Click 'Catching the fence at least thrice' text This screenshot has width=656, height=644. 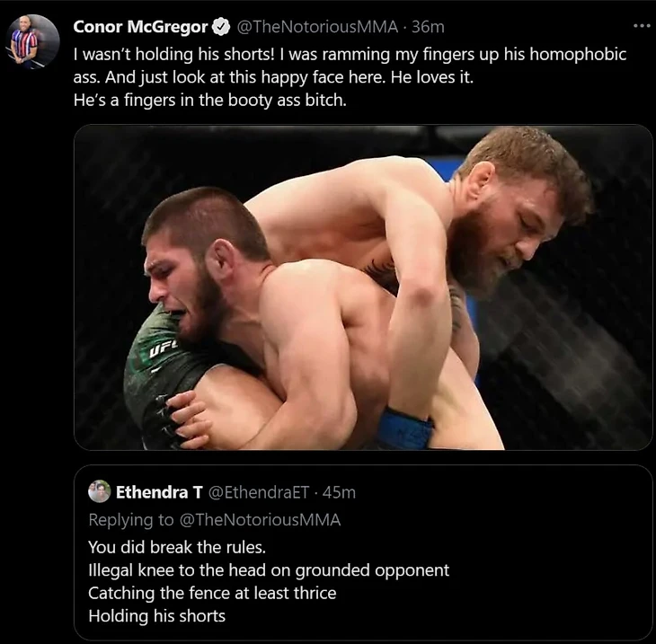click(x=211, y=593)
